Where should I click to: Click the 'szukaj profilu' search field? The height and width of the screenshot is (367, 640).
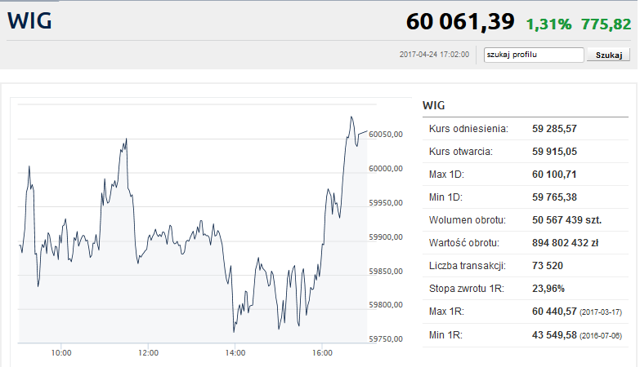click(x=534, y=55)
